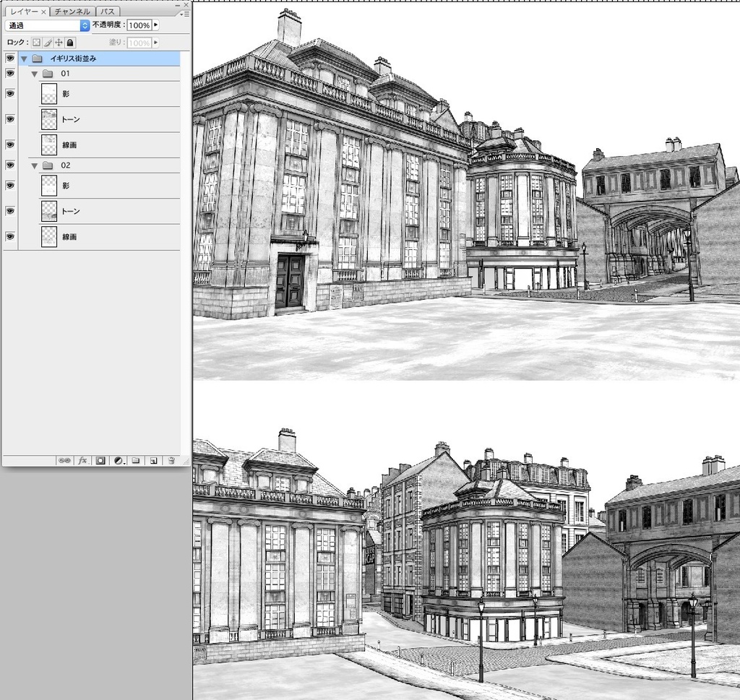Add a layer mask
740x700 pixels.
click(100, 460)
